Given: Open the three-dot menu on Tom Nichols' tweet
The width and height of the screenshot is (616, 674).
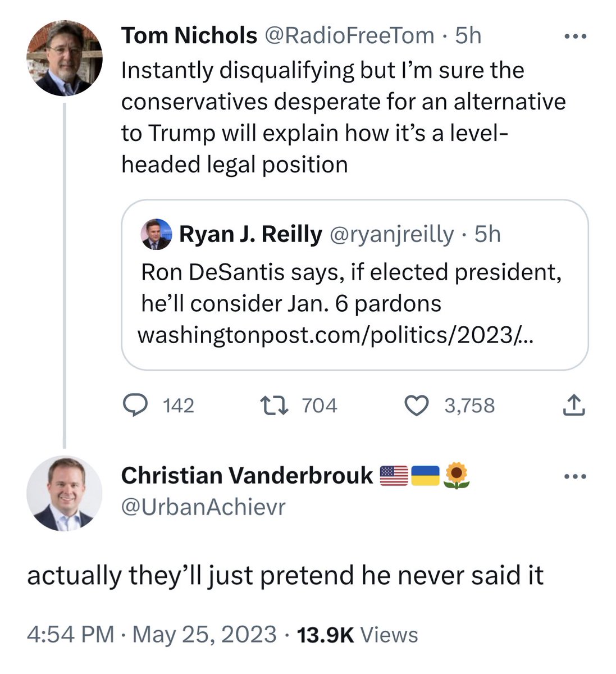Looking at the screenshot, I should point(575,37).
